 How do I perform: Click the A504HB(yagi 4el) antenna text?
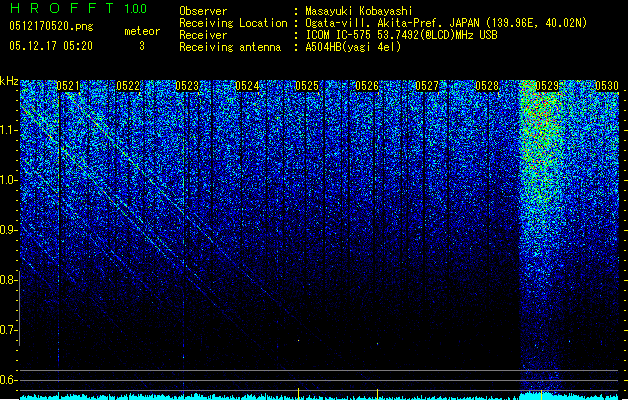(353, 47)
